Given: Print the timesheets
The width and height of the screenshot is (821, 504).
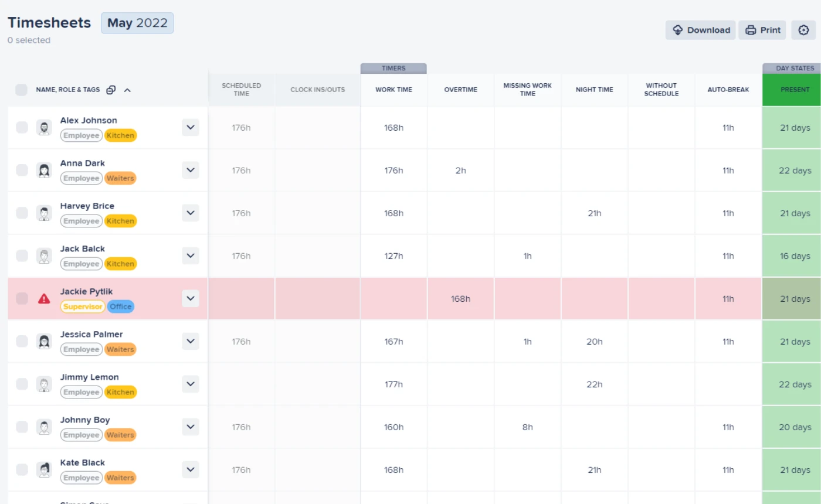Looking at the screenshot, I should 762,30.
